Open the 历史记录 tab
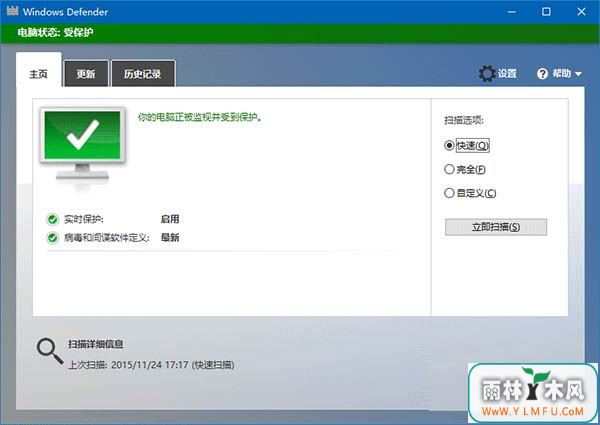The width and height of the screenshot is (600, 425). (x=143, y=73)
